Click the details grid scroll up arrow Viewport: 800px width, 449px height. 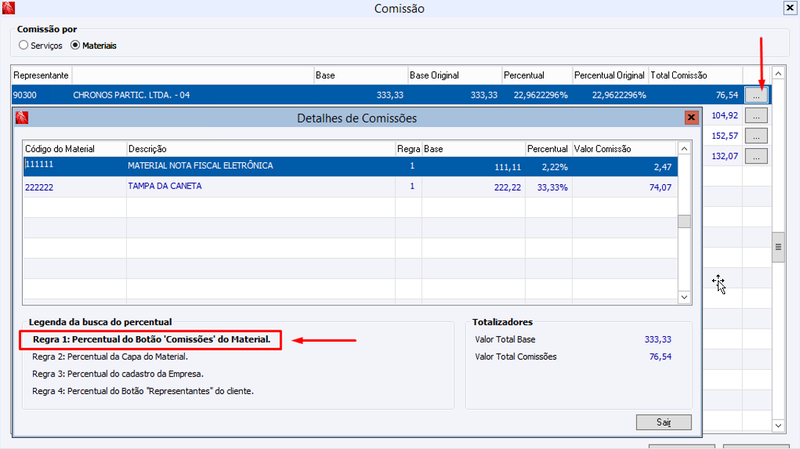coord(684,149)
